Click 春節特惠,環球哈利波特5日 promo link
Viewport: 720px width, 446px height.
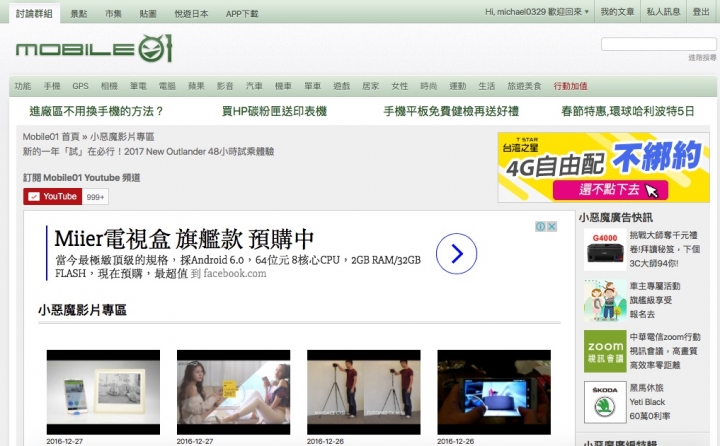[x=628, y=111]
